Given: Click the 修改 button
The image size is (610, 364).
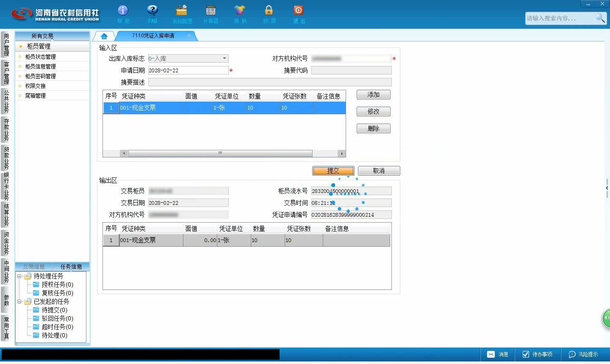Looking at the screenshot, I should click(x=373, y=112).
